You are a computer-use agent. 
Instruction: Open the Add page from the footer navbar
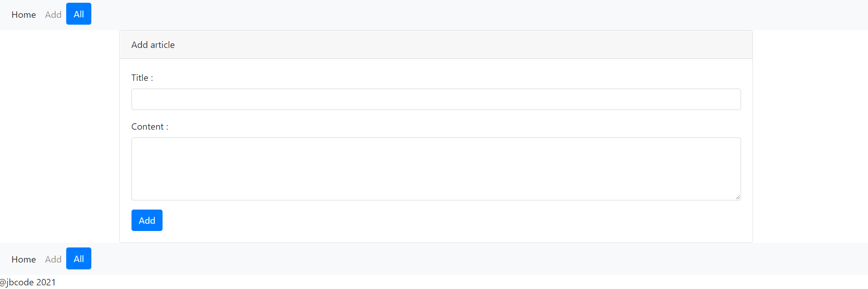53,259
